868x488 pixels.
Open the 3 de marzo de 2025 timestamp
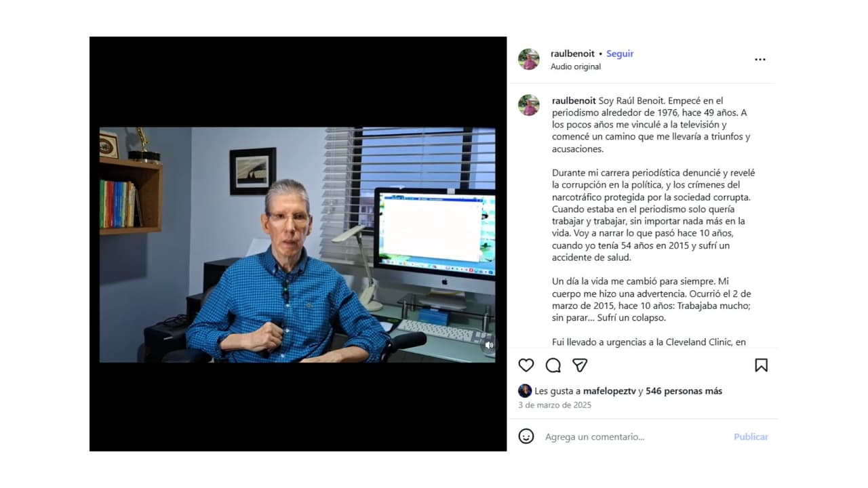(555, 405)
